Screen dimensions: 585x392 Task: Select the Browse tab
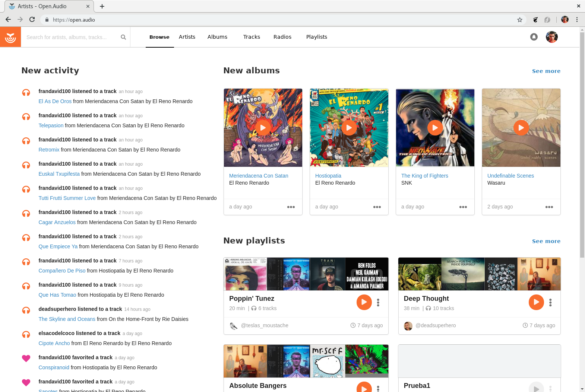pos(159,37)
